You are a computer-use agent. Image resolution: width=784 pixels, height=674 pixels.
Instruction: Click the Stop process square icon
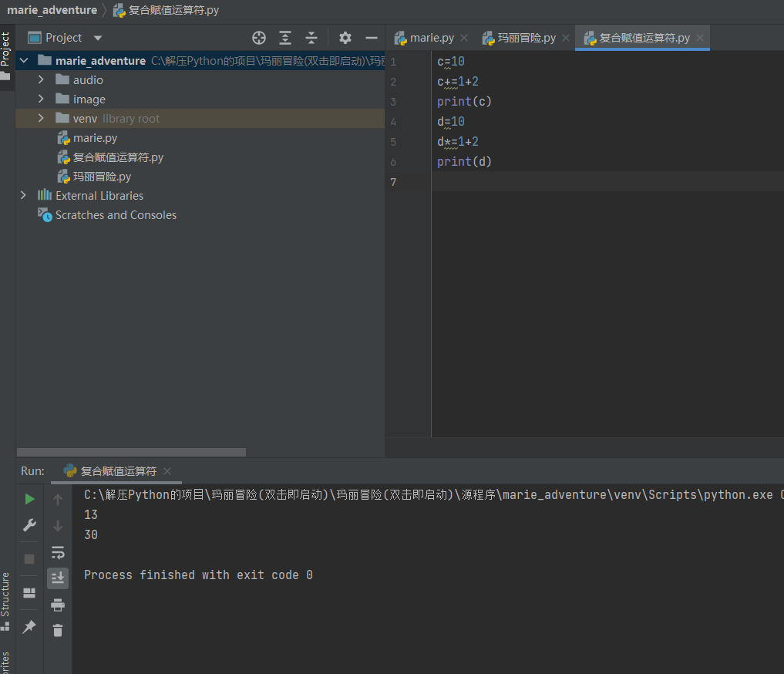29,558
